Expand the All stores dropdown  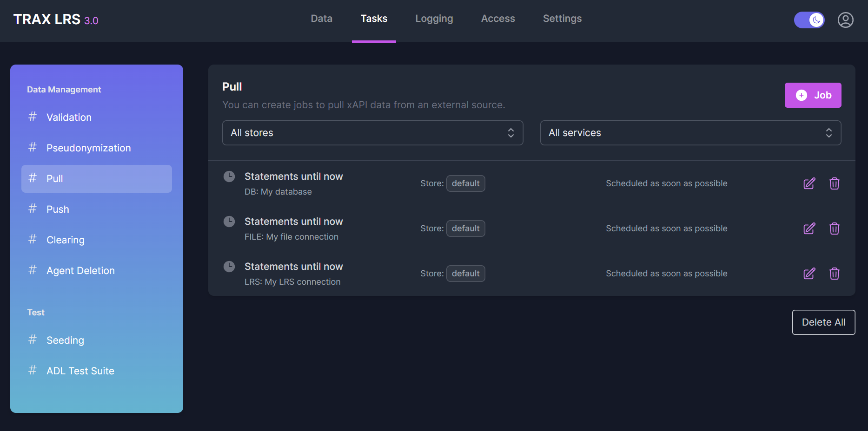pyautogui.click(x=372, y=133)
